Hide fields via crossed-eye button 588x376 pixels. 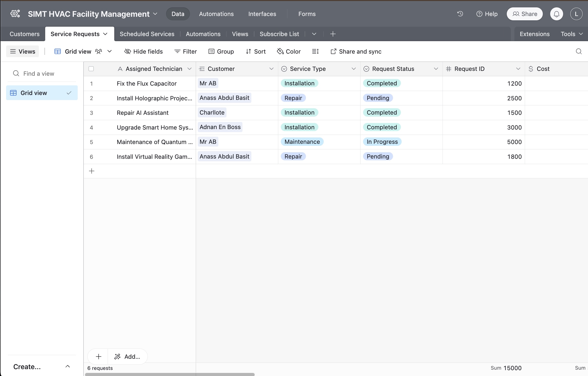[143, 51]
